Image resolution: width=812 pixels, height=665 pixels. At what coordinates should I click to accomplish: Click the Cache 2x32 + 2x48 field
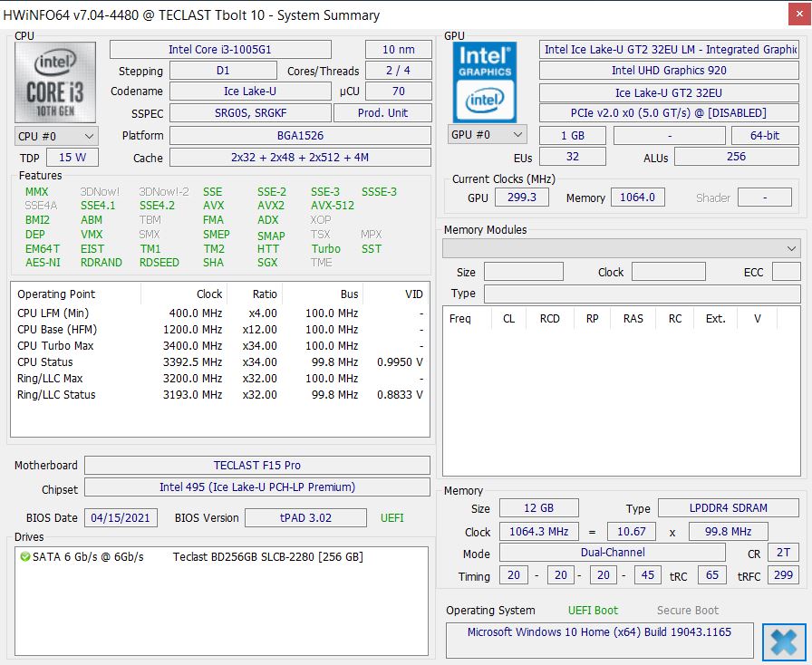(x=300, y=158)
